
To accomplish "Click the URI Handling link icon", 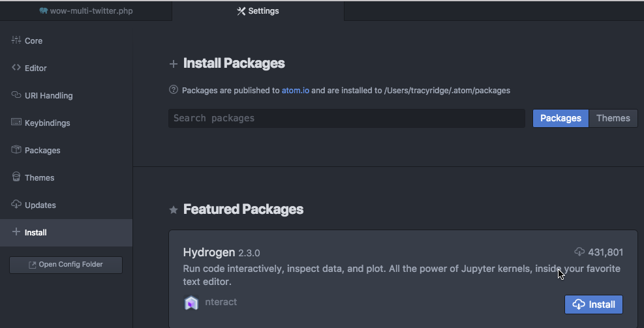I will click(x=16, y=95).
